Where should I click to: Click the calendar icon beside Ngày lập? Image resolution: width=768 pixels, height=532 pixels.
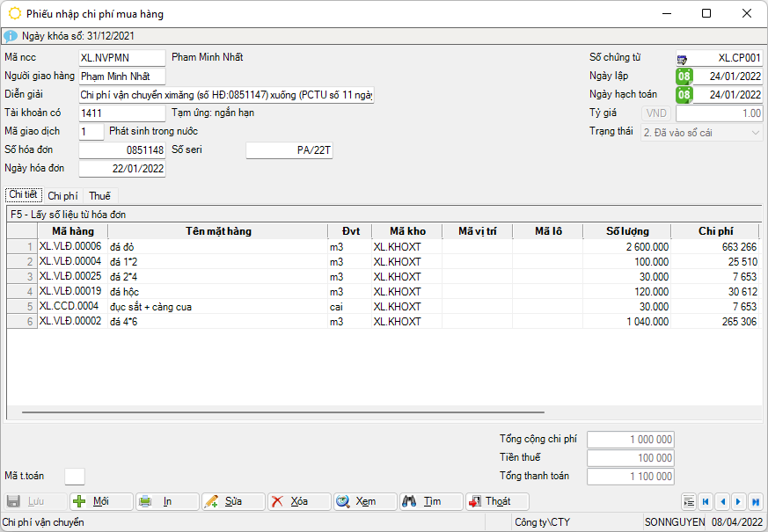(684, 77)
